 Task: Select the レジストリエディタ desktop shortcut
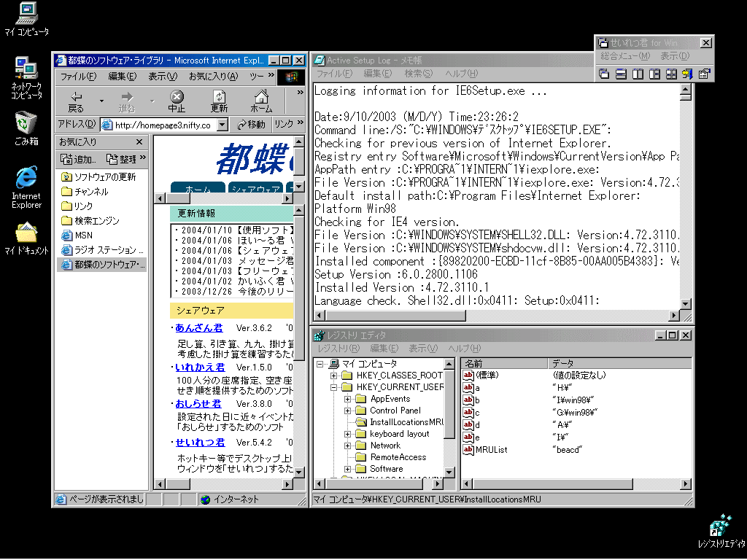coord(721,532)
